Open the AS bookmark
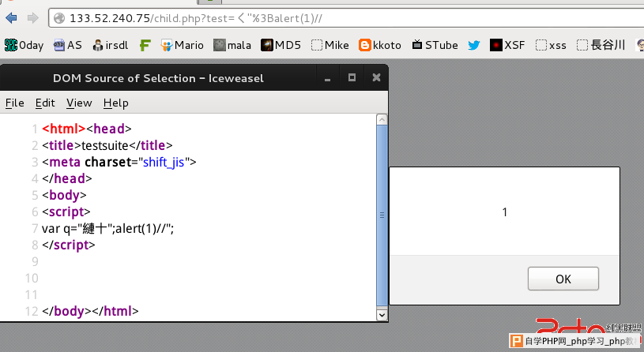The image size is (644, 352). pos(68,45)
